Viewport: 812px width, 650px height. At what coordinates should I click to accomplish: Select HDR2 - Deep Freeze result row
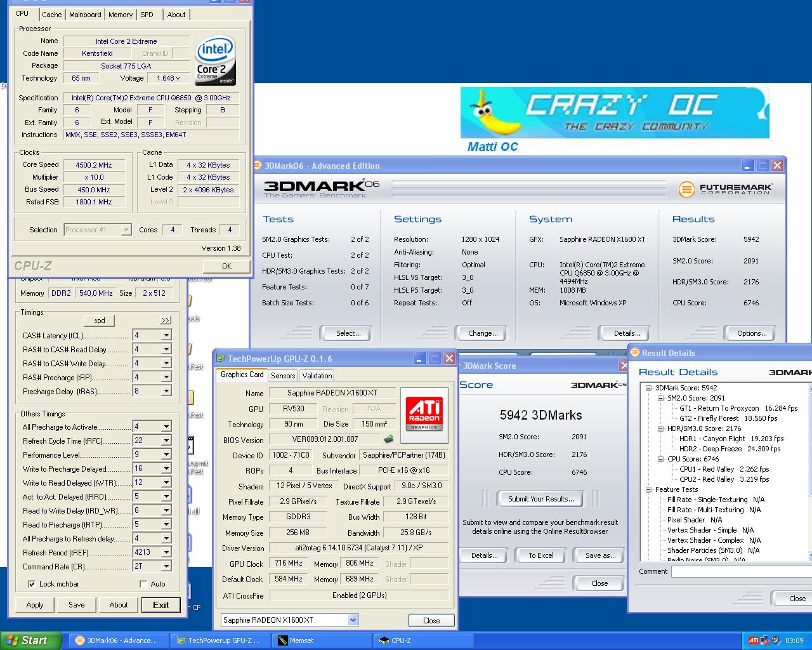point(730,449)
